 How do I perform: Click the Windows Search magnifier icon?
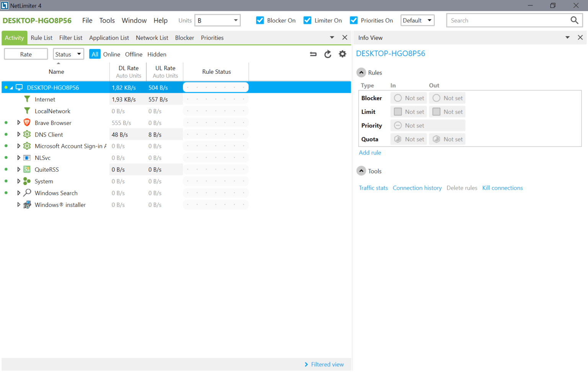click(x=26, y=193)
